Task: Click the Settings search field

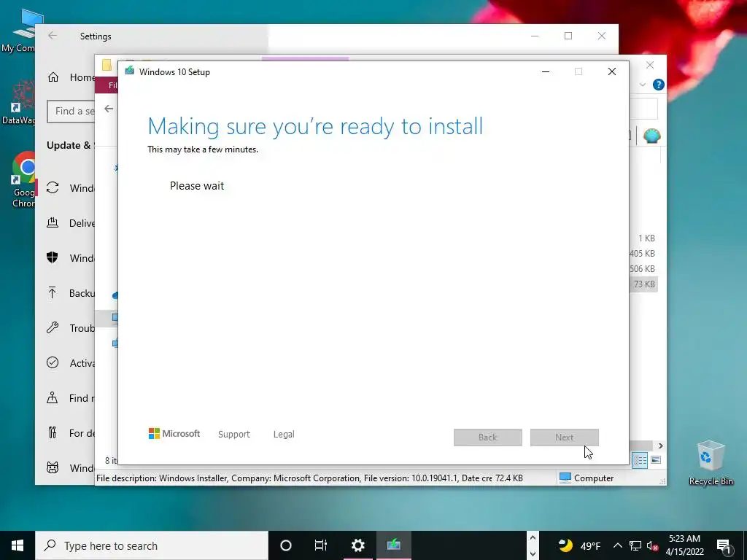Action: click(71, 112)
